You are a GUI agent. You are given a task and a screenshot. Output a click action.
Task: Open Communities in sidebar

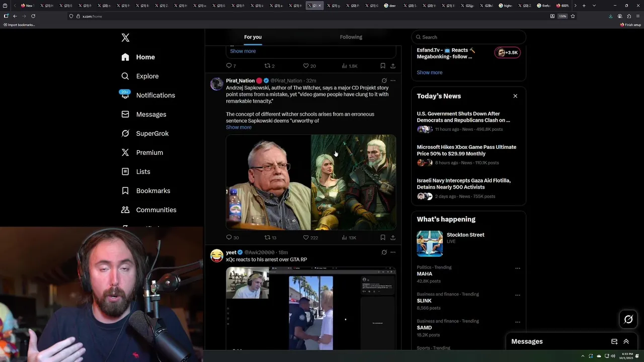tap(149, 210)
